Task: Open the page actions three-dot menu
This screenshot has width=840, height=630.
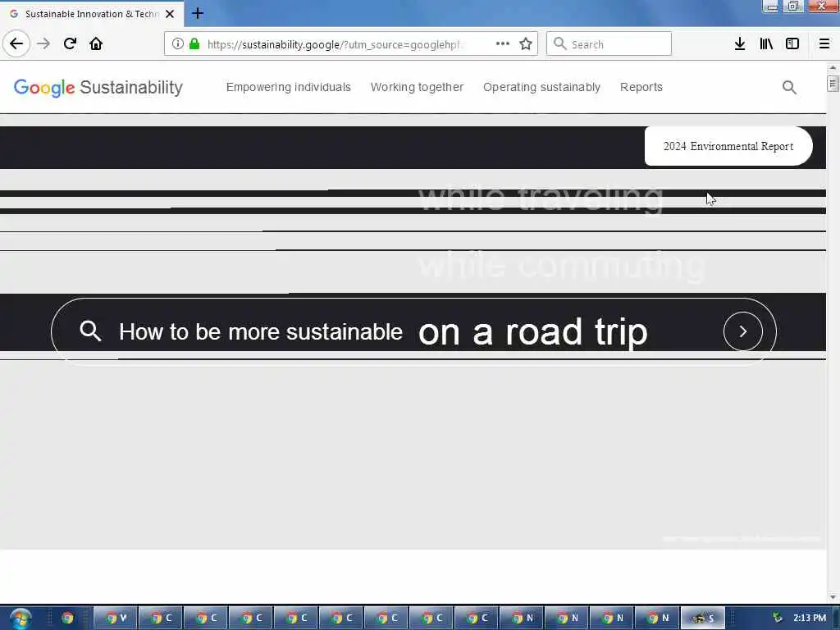Action: pyautogui.click(x=503, y=44)
